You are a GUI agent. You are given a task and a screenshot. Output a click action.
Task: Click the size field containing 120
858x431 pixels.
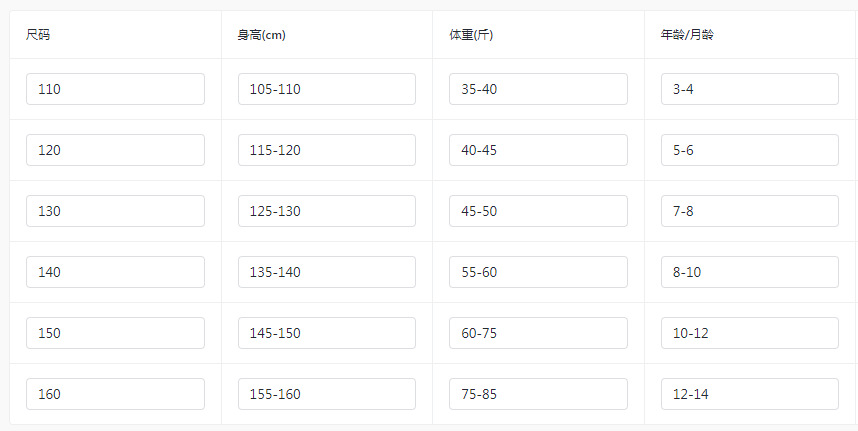coord(115,150)
